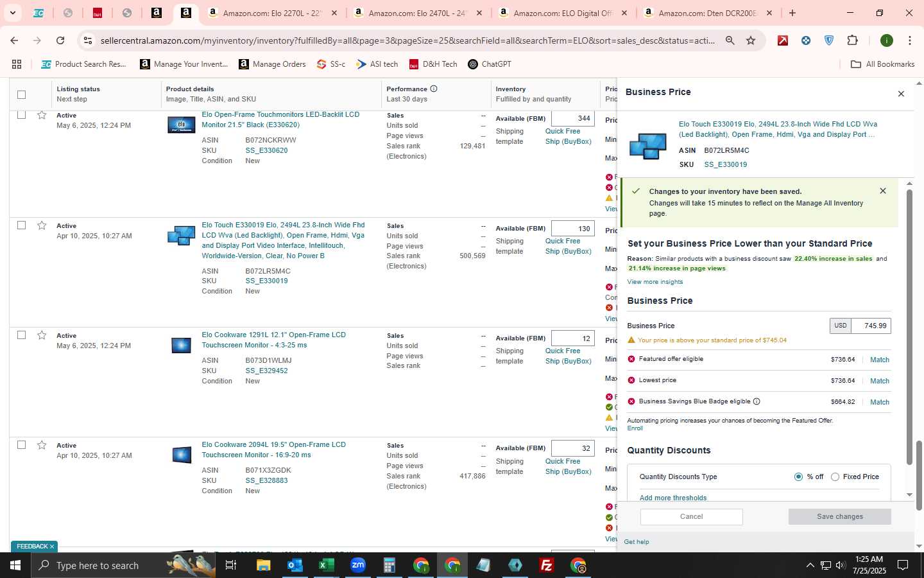This screenshot has width=924, height=578.
Task: Tick the select-all listings checkbox
Action: pos(21,94)
